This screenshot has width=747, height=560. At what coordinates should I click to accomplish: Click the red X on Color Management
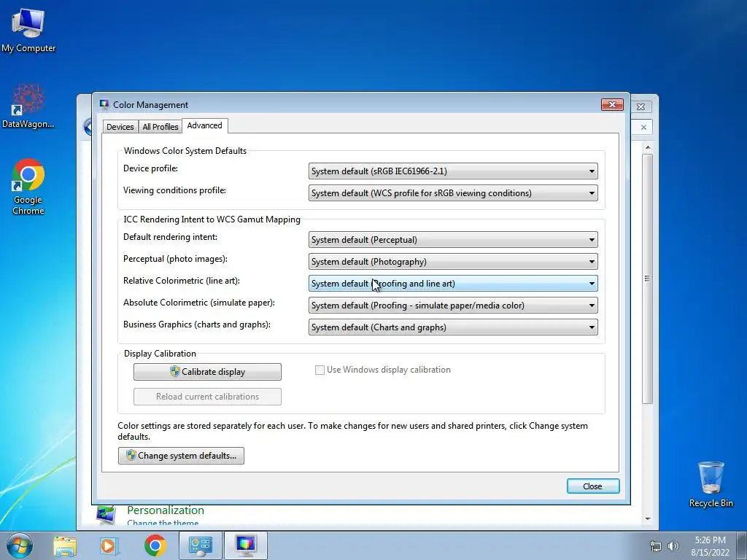612,104
